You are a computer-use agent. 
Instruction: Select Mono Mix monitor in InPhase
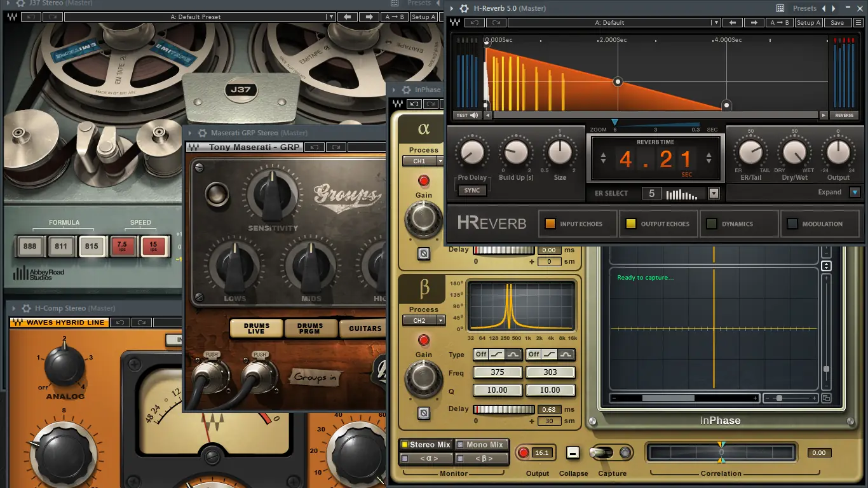point(481,445)
